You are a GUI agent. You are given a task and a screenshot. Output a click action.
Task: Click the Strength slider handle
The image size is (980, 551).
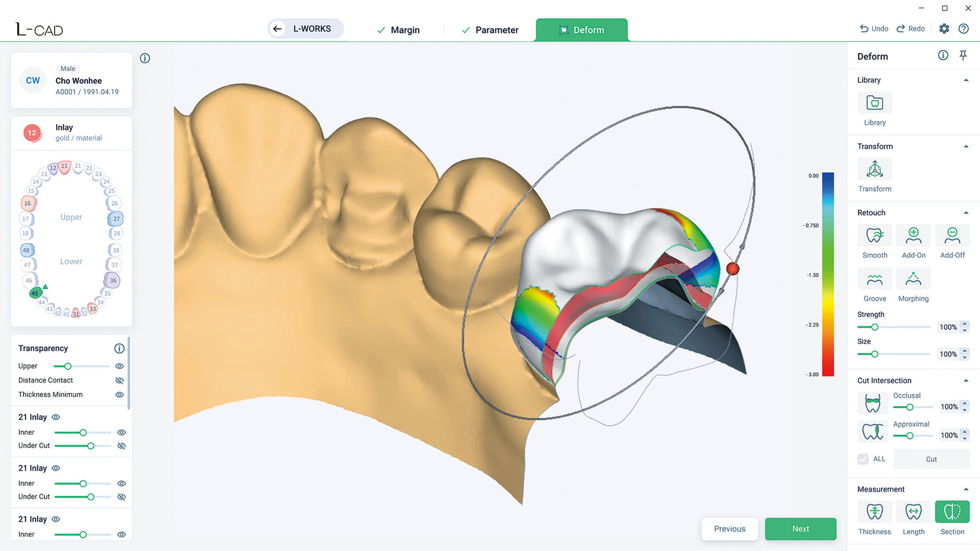[x=874, y=327]
